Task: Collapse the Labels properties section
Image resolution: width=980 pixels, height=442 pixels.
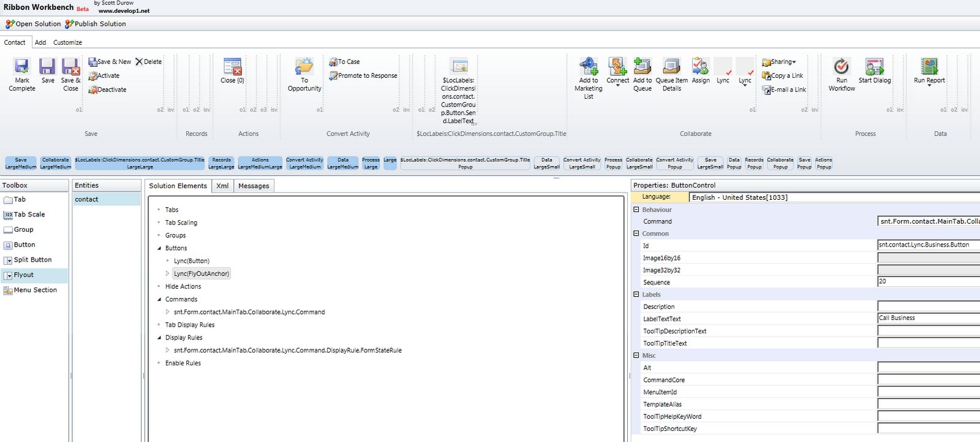Action: tap(636, 294)
